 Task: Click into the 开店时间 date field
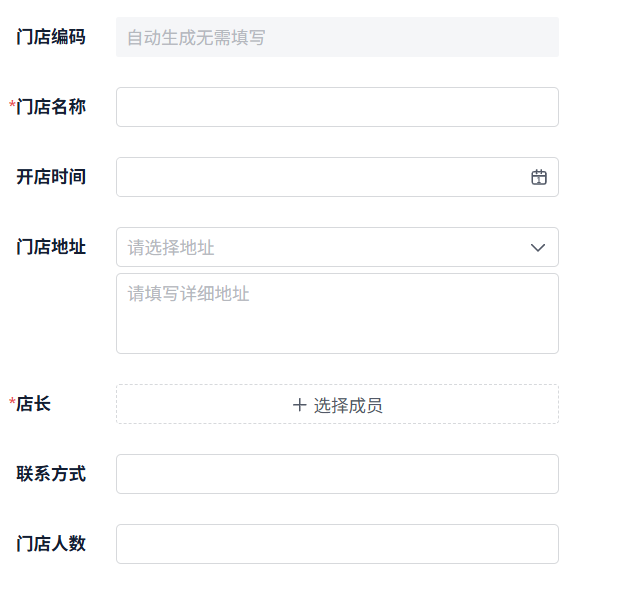click(x=320, y=177)
